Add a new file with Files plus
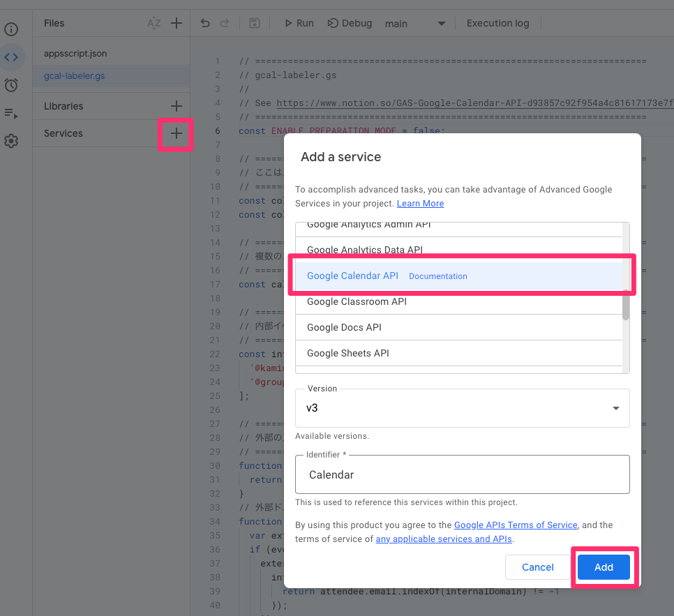This screenshot has width=674, height=616. pos(177,23)
